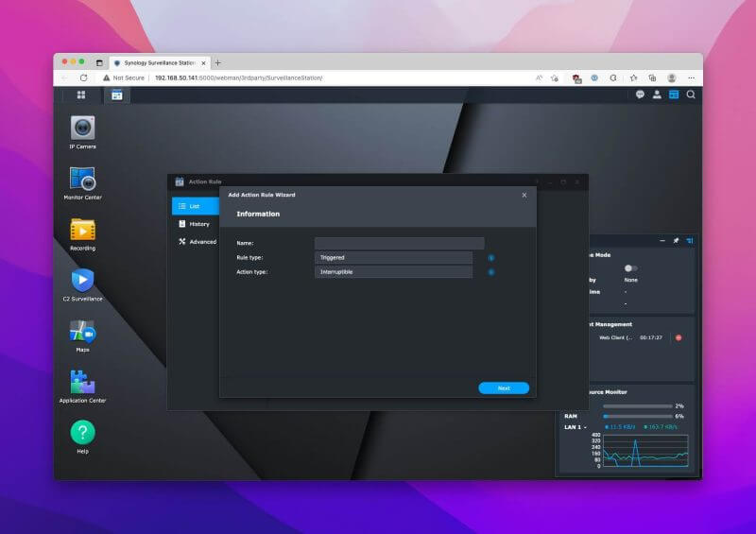Open the Surveillance Station search icon

pos(691,95)
